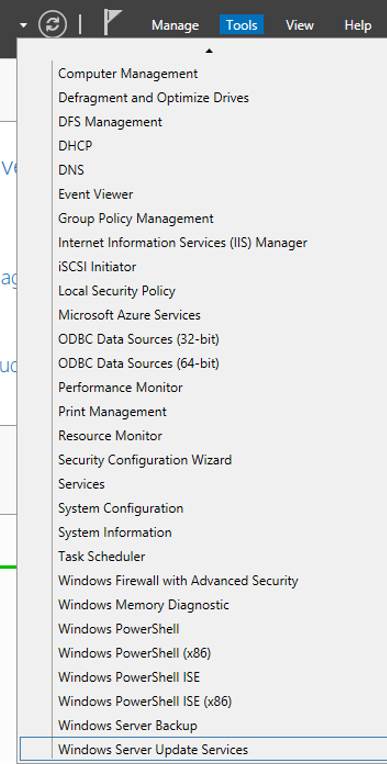Open the View menu
387x764 pixels.
[299, 25]
